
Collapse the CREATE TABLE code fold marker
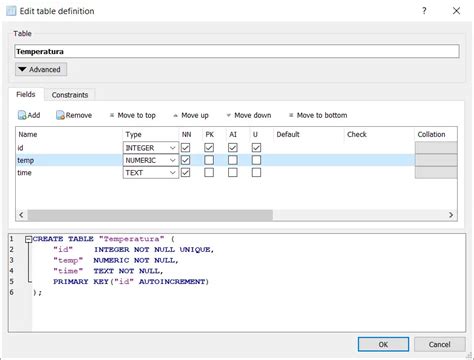tap(28, 239)
